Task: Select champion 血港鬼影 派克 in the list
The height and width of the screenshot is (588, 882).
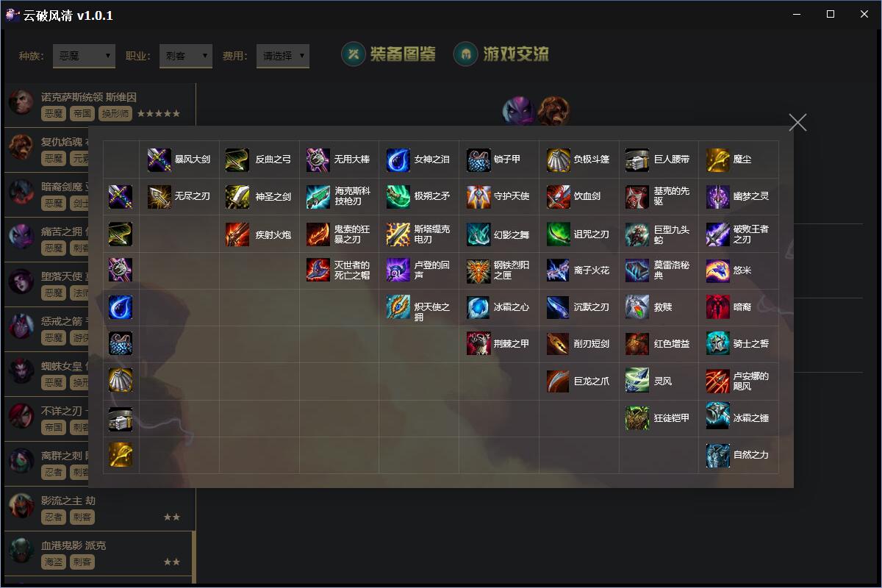Action: point(100,553)
